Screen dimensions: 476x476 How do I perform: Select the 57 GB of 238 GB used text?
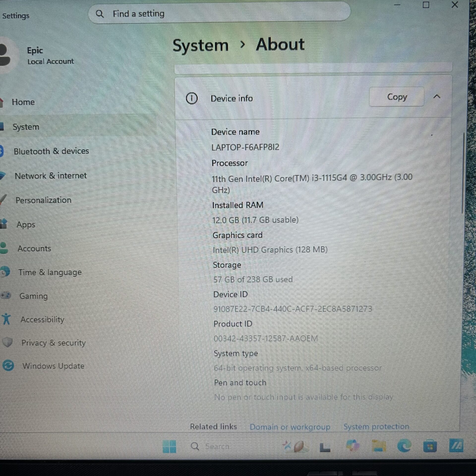(x=253, y=279)
